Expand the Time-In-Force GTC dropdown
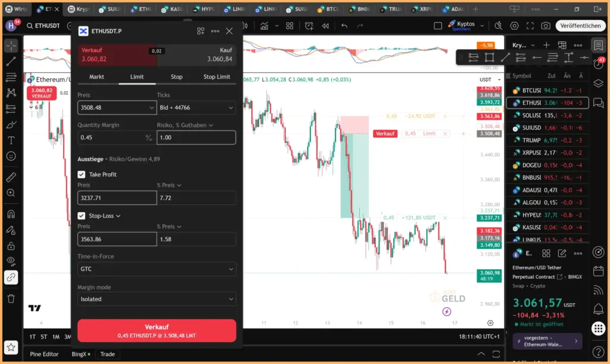610x364 pixels. (x=157, y=269)
